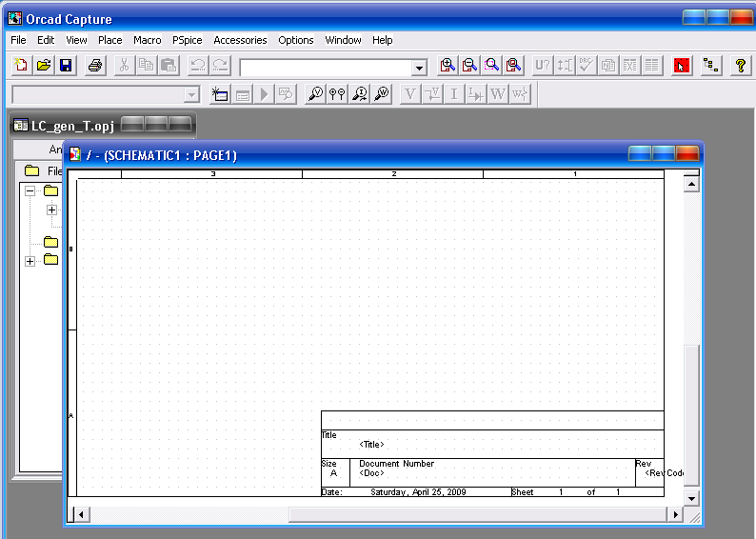
Task: Zoom out with the minus magnifier
Action: [469, 65]
